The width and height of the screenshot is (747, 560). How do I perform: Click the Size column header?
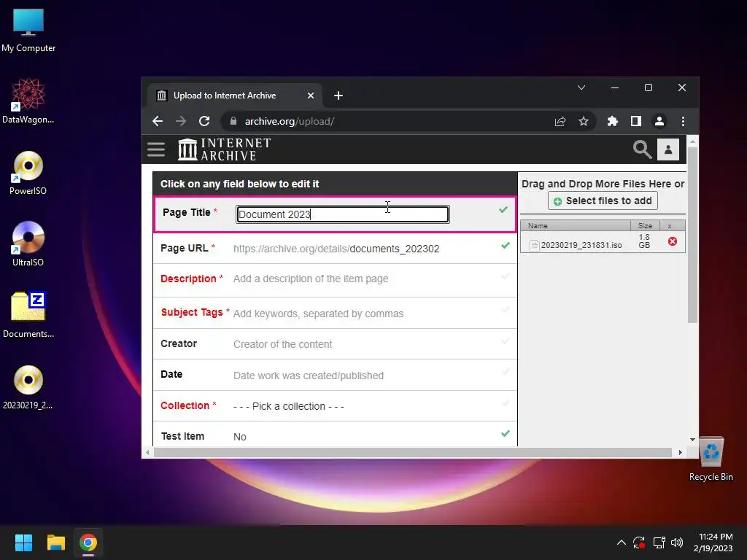point(645,226)
